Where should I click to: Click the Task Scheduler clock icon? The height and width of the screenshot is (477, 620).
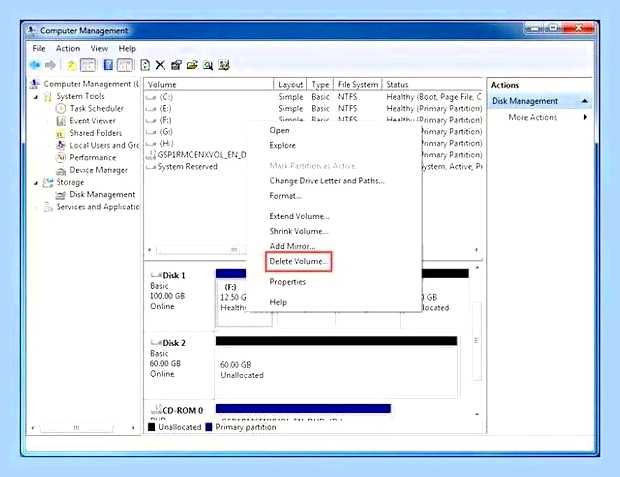tap(61, 108)
